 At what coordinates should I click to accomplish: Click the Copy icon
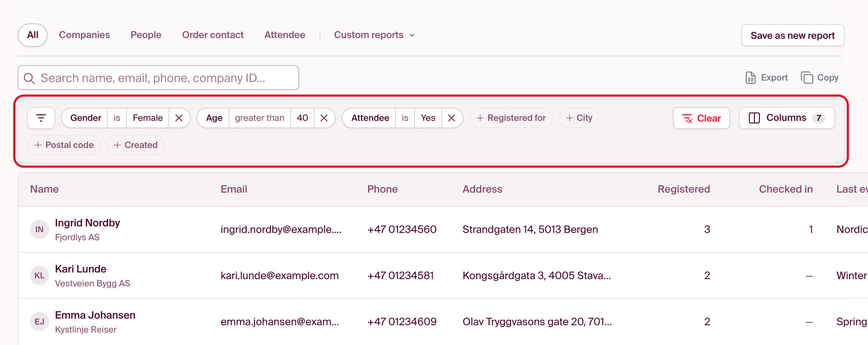[807, 78]
